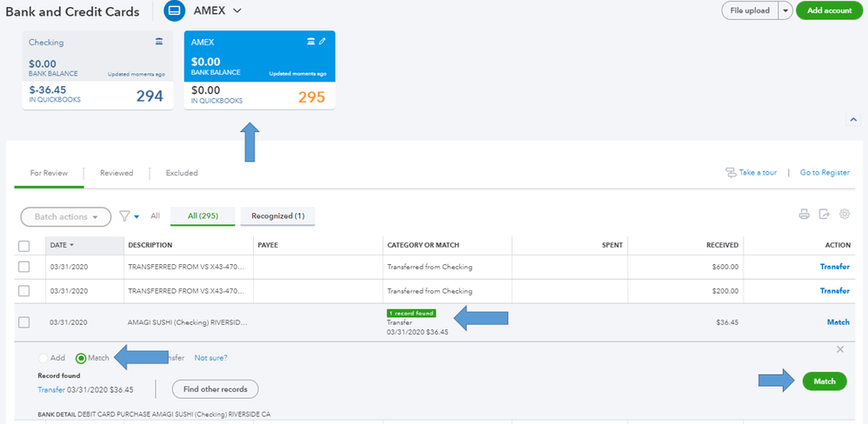The height and width of the screenshot is (424, 868).
Task: Click the Take a tour icon
Action: (731, 173)
